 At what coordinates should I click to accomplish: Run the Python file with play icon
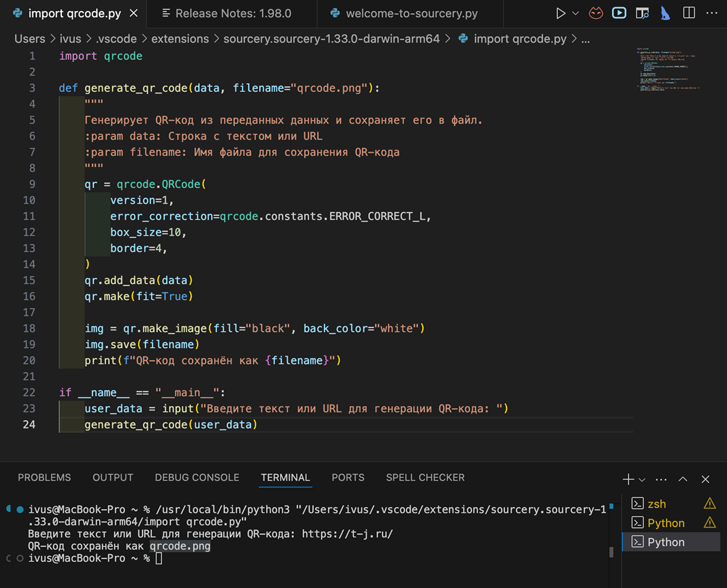point(560,13)
